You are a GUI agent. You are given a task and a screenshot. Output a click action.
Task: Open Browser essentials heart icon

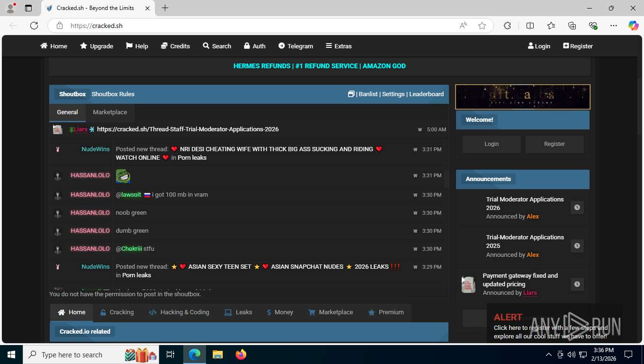coord(593,26)
